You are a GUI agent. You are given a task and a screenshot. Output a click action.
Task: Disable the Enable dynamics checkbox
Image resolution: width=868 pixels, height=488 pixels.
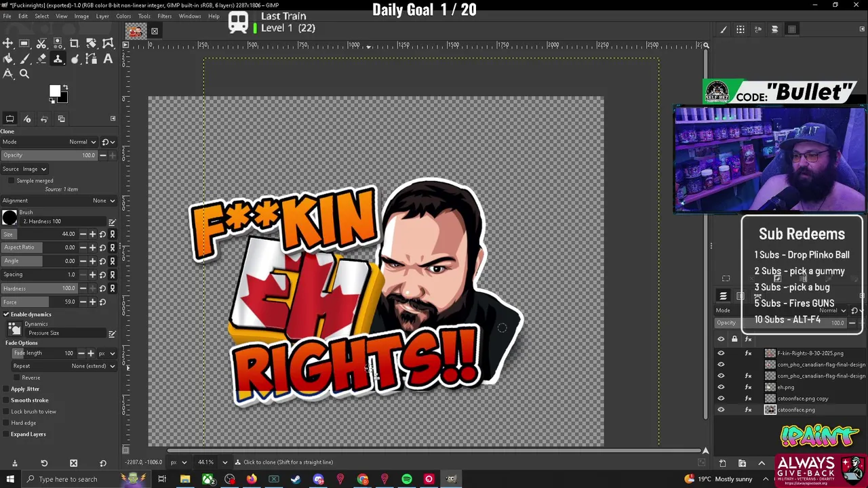pyautogui.click(x=6, y=314)
